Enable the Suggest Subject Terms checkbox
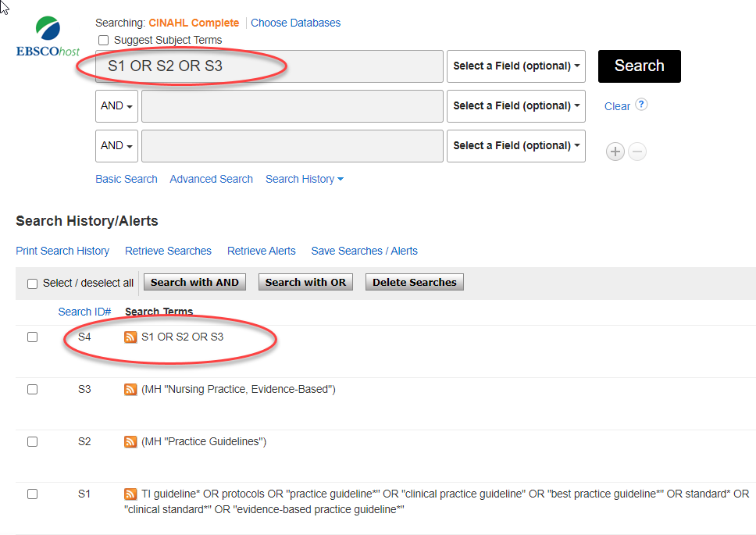This screenshot has height=535, width=756. pos(103,40)
